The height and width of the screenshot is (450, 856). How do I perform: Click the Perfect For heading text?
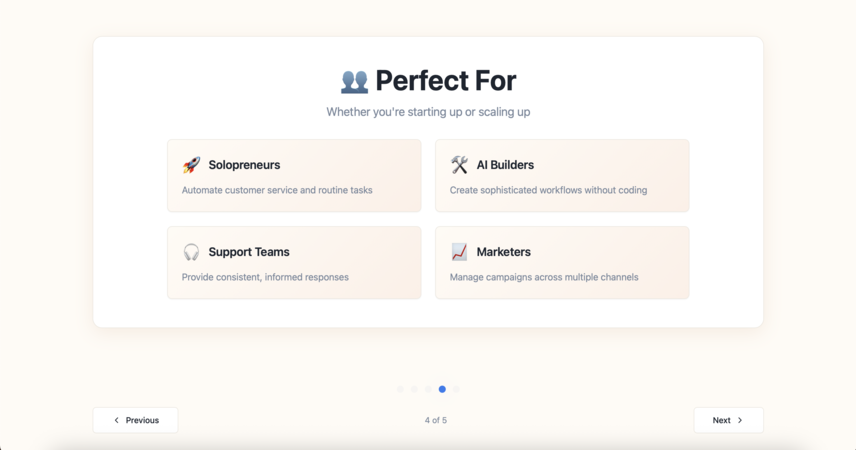click(x=445, y=81)
